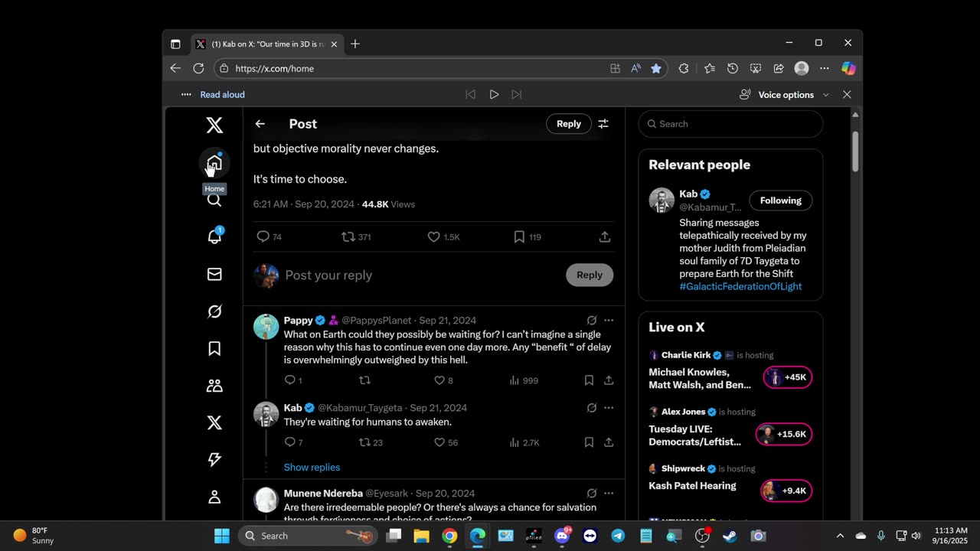Click Reply button in Post header

coord(569,124)
